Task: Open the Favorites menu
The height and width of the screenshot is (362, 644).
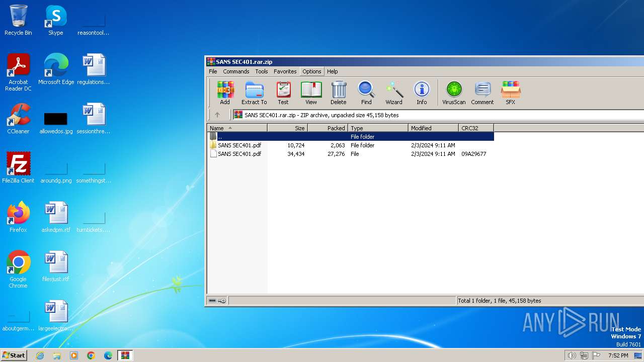Action: (285, 71)
